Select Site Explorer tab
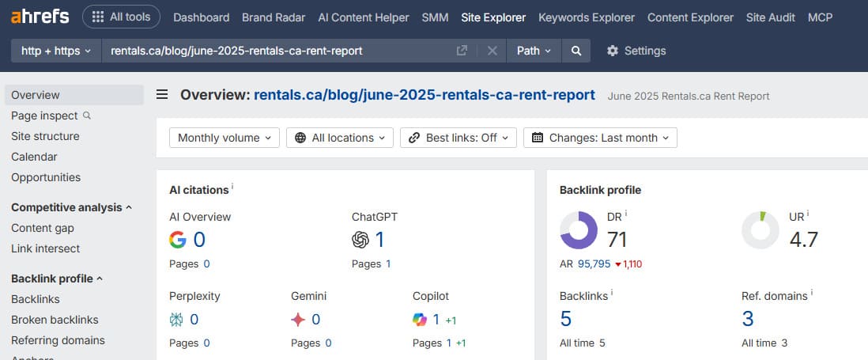This screenshot has height=360, width=868. pos(493,17)
